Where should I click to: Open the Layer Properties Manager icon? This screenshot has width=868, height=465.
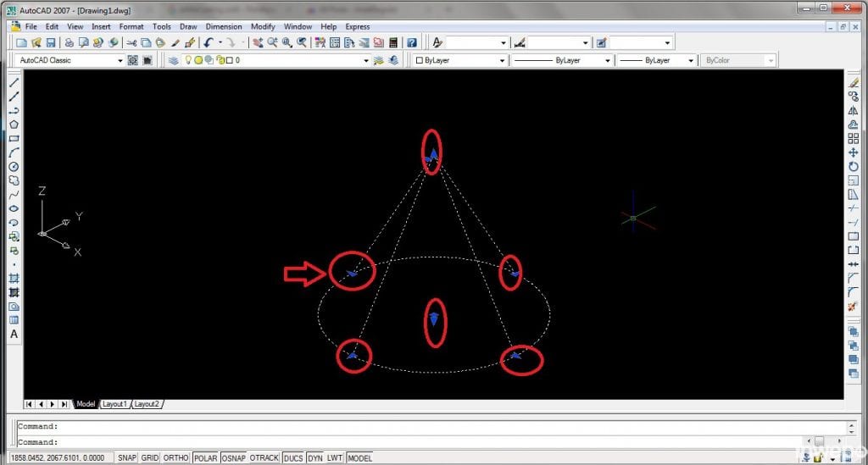point(173,60)
